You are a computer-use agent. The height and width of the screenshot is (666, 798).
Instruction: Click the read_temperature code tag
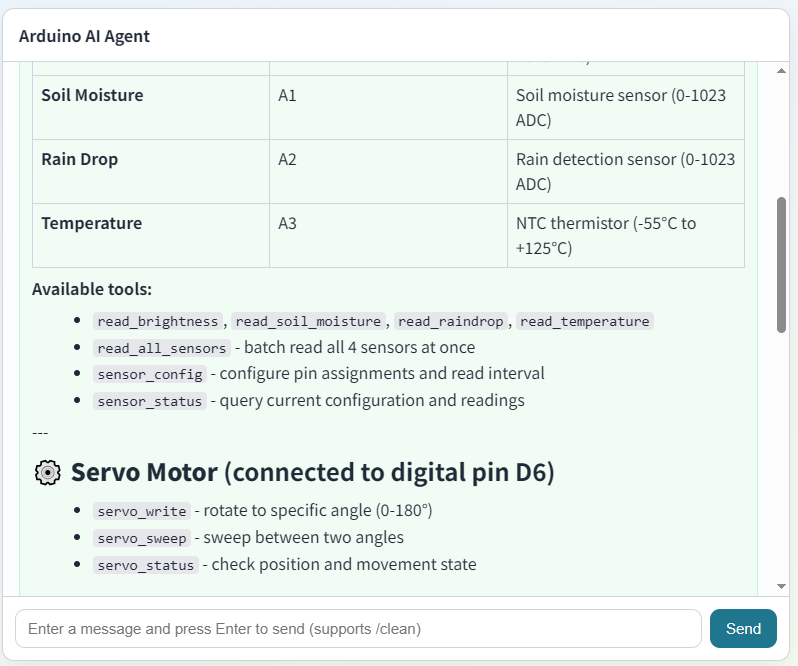(x=585, y=321)
